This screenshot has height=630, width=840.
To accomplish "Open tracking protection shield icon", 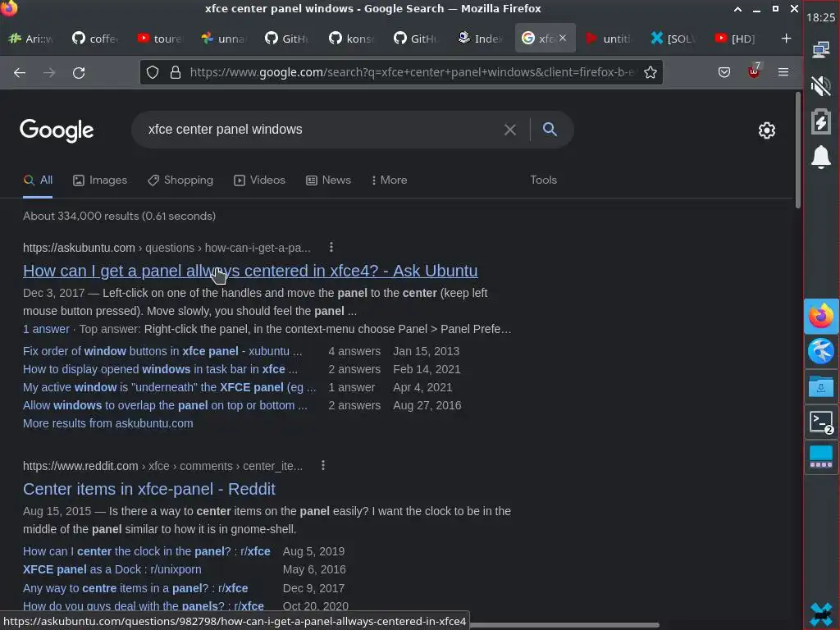I will click(153, 72).
